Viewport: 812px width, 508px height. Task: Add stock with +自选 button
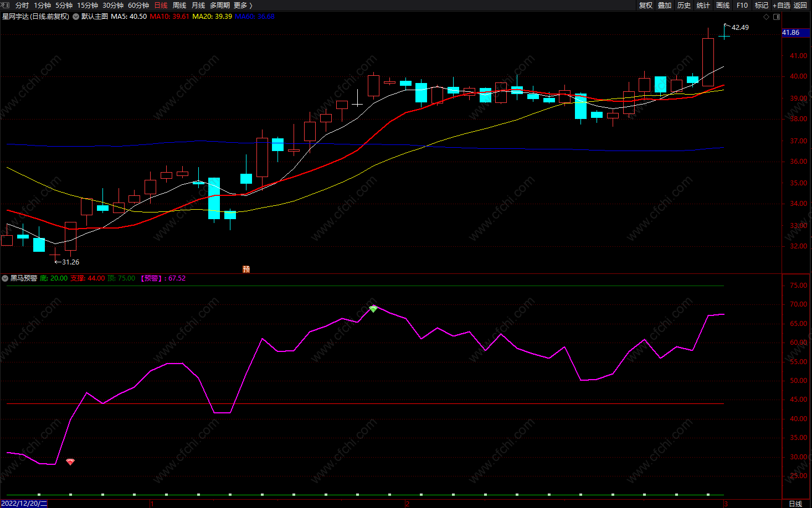pyautogui.click(x=782, y=5)
